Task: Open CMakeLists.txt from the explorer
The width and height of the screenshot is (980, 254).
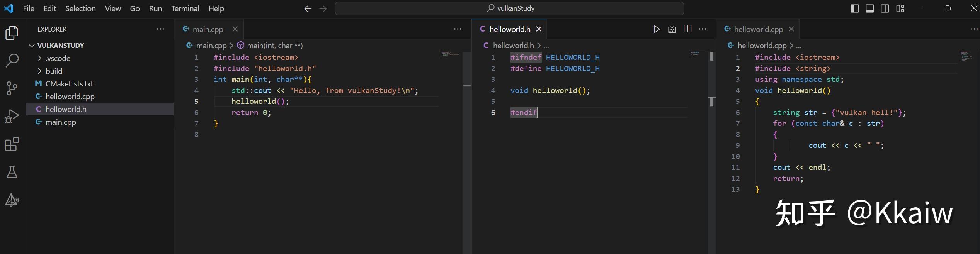Action: coord(69,84)
